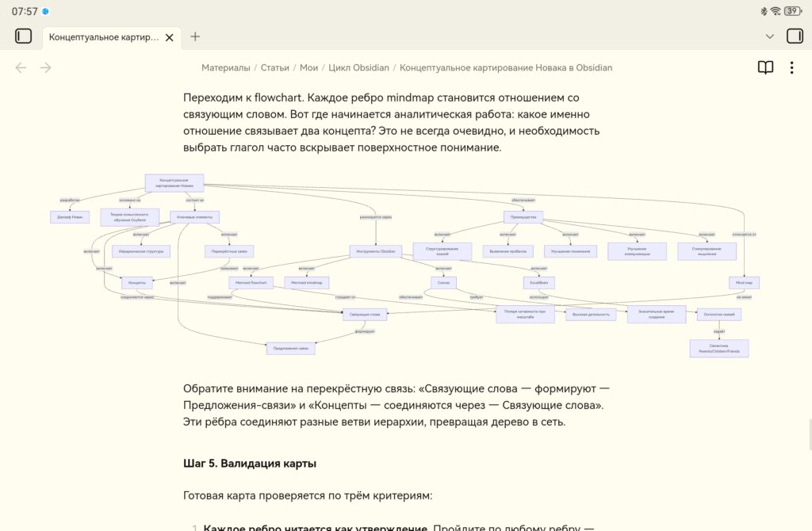Click the Перекрёстные связи diagram node
Image resolution: width=812 pixels, height=531 pixels.
229,251
